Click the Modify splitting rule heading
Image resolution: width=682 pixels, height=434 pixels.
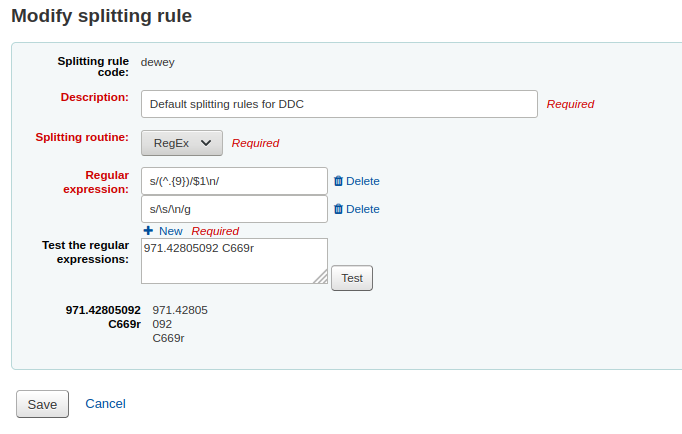pos(101,16)
